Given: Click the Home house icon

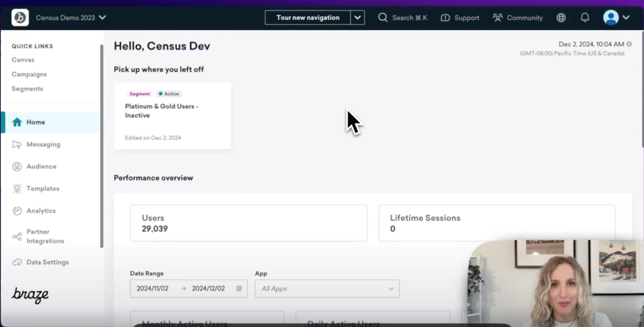Looking at the screenshot, I should 17,122.
